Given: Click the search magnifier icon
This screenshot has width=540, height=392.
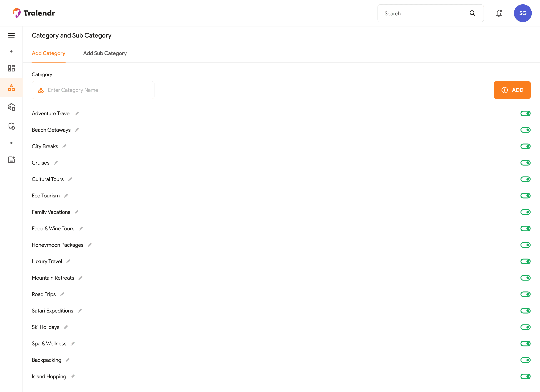Looking at the screenshot, I should 472,13.
